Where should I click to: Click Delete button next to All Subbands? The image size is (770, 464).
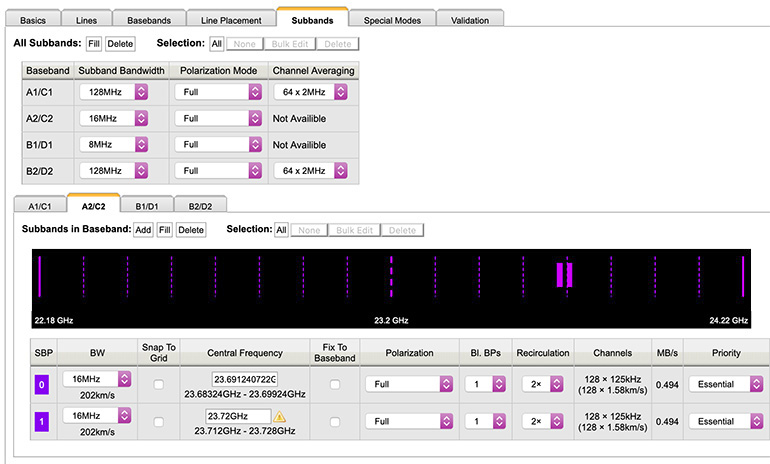tap(120, 44)
